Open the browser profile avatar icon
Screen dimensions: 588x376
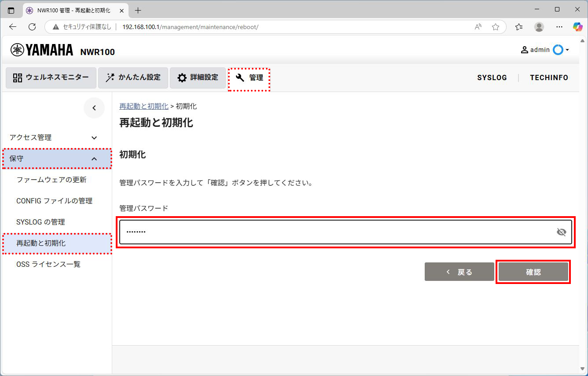click(539, 27)
